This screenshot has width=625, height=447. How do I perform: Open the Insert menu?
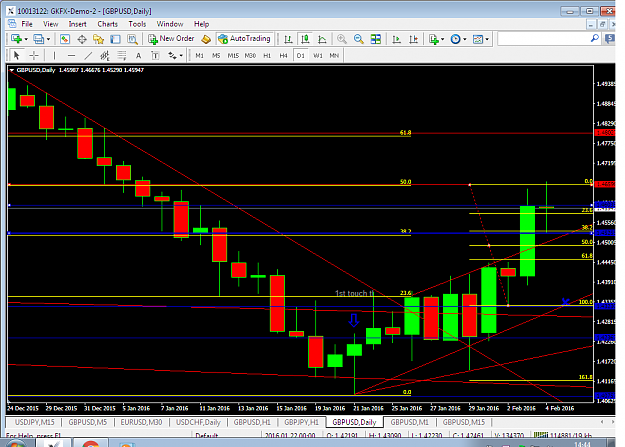click(x=77, y=24)
